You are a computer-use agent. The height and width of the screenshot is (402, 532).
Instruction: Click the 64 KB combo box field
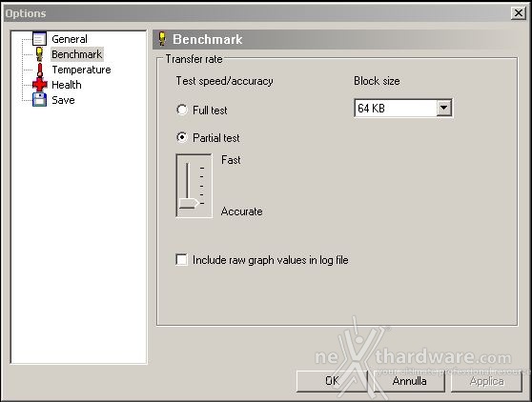(403, 109)
